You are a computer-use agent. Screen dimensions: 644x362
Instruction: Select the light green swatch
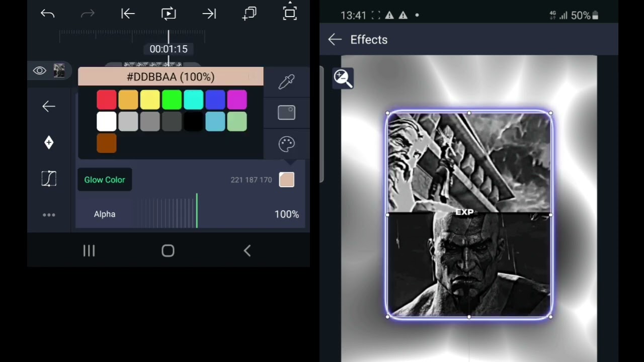pyautogui.click(x=237, y=122)
